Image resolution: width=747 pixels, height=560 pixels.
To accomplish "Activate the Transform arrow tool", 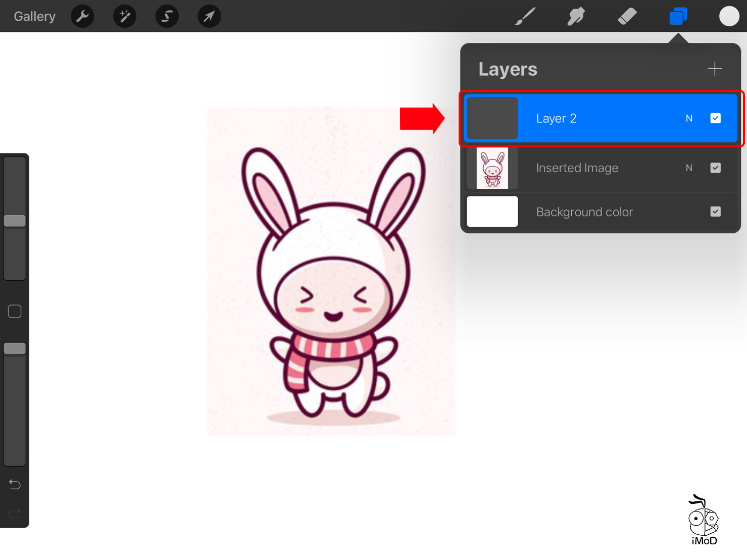I will point(209,17).
